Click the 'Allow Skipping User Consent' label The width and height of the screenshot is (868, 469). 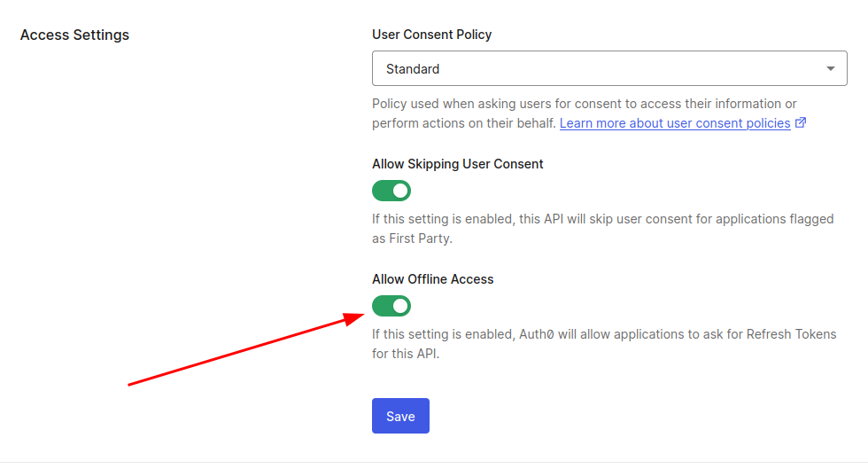click(457, 164)
